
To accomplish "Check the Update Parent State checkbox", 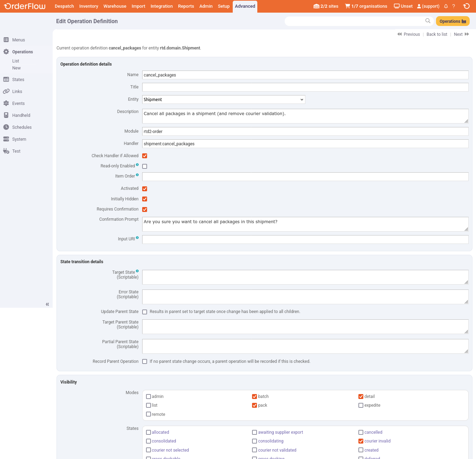I will click(145, 312).
